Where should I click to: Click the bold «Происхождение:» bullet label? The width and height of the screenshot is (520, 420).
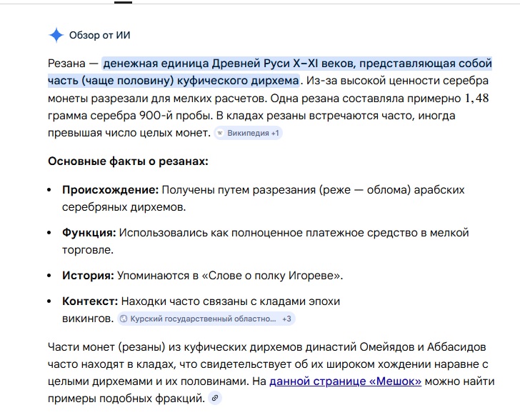tap(110, 190)
